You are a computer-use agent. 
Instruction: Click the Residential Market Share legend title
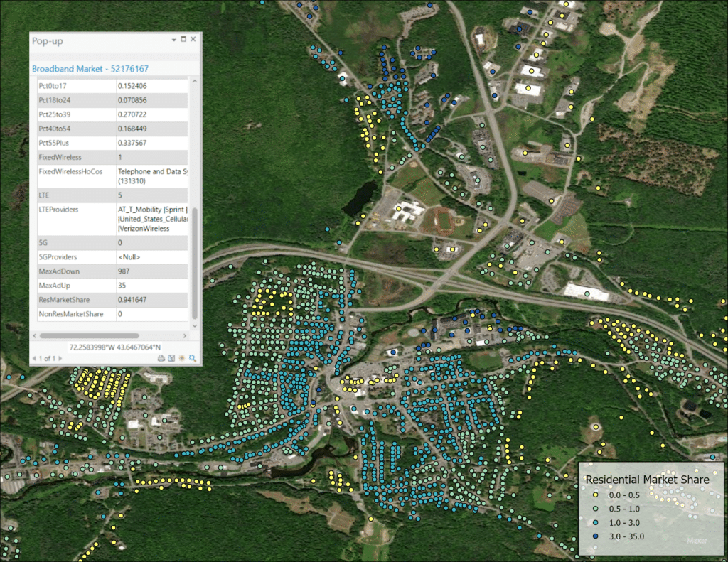647,480
